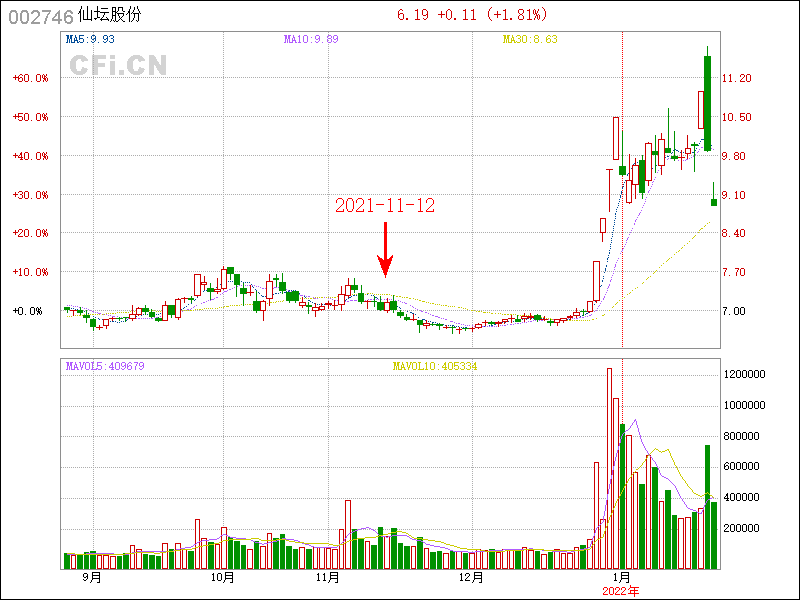
Task: Select the MA30:8.63 indicator label
Action: (x=530, y=39)
